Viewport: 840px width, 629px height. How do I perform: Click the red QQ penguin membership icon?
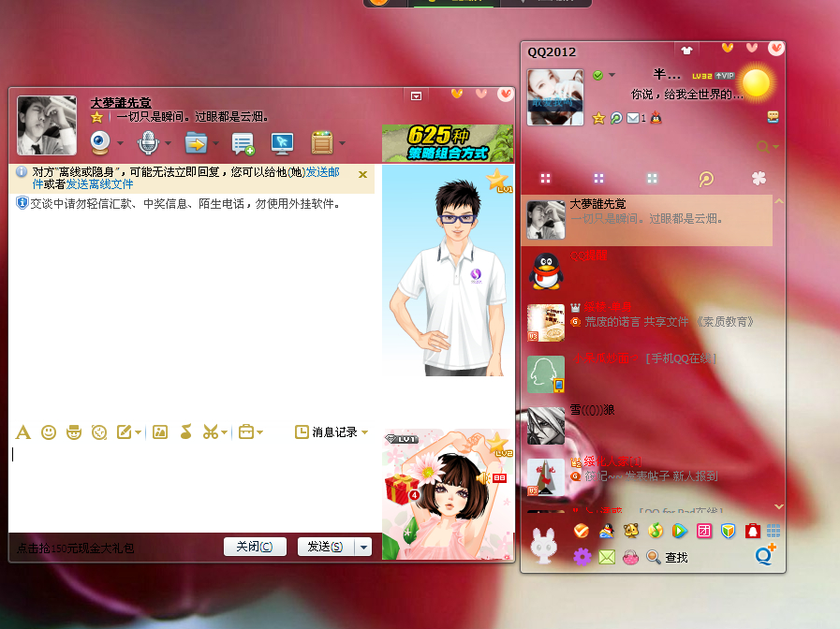click(x=656, y=118)
